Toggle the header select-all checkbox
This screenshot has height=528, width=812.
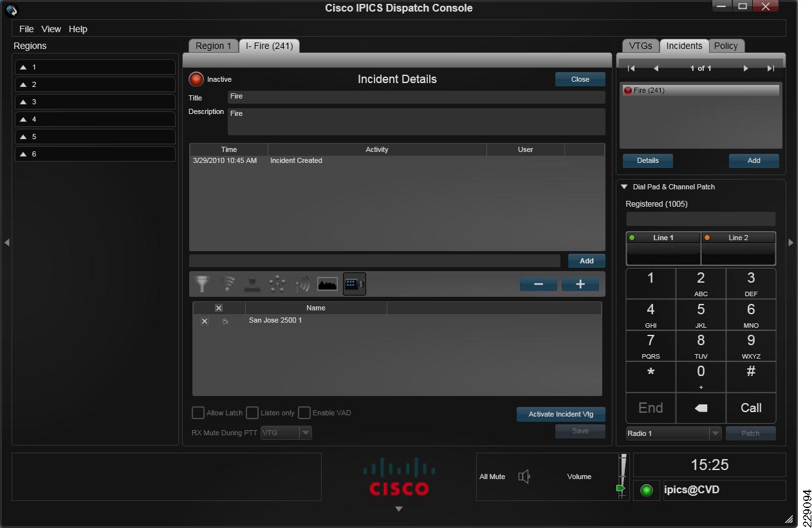[x=219, y=308]
